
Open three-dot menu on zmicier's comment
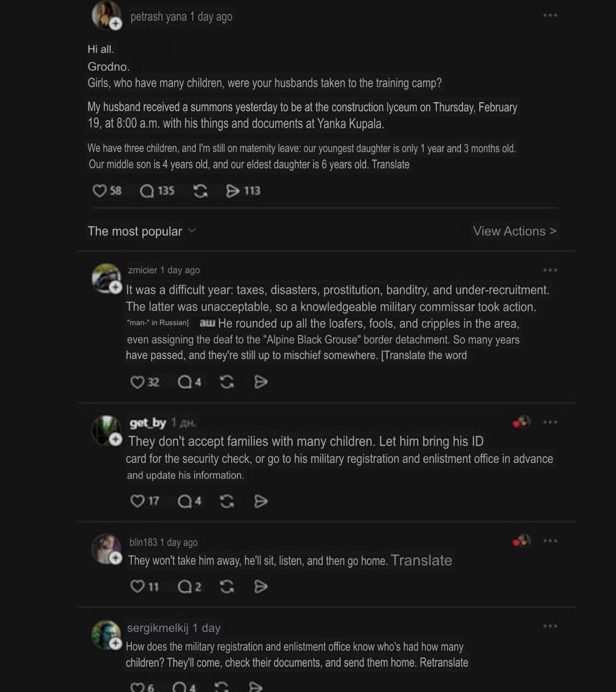click(550, 270)
